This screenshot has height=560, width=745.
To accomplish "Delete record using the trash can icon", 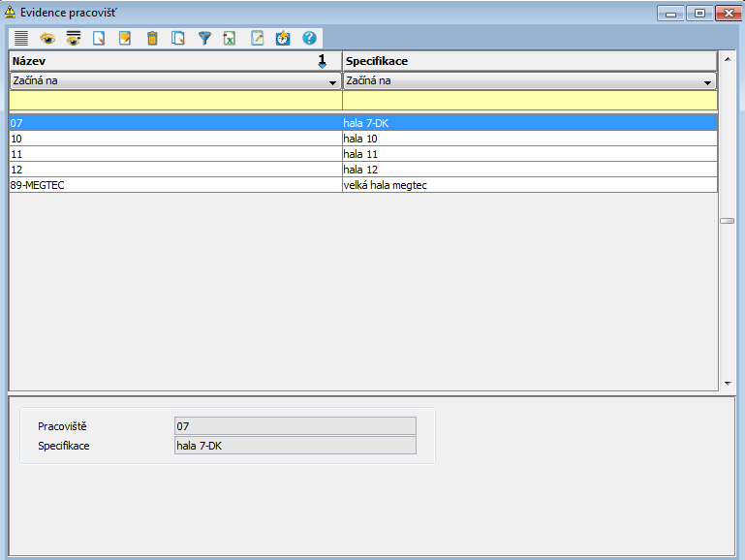I will point(151,39).
